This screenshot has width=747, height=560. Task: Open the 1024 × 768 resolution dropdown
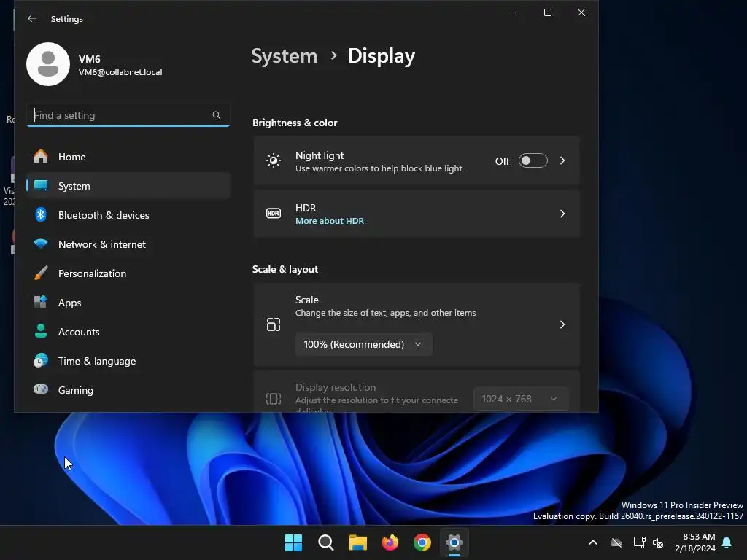(x=521, y=399)
